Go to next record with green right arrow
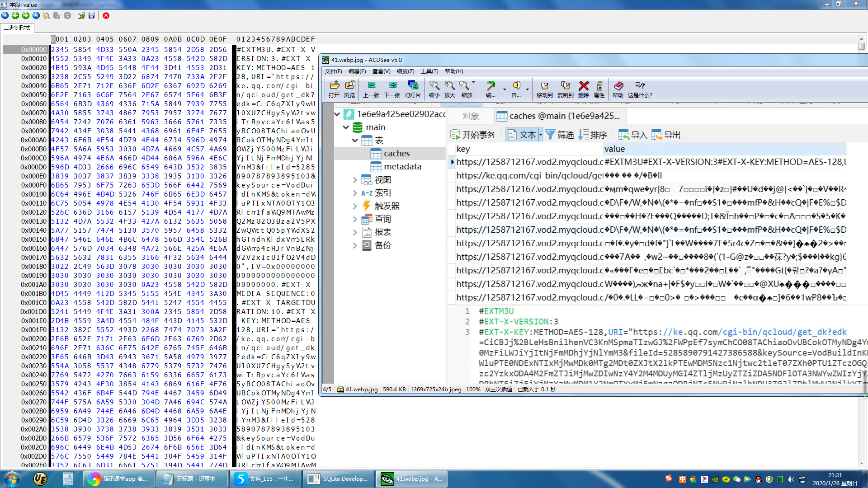 26,15
